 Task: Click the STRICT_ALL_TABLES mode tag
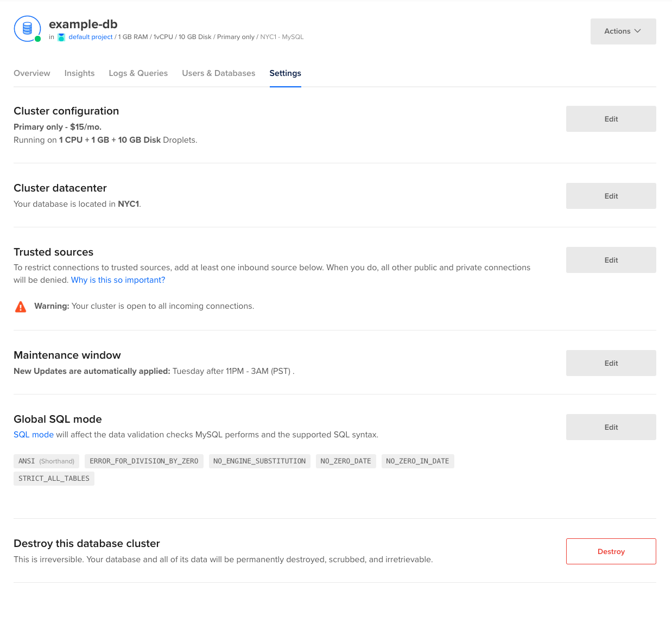click(x=54, y=478)
